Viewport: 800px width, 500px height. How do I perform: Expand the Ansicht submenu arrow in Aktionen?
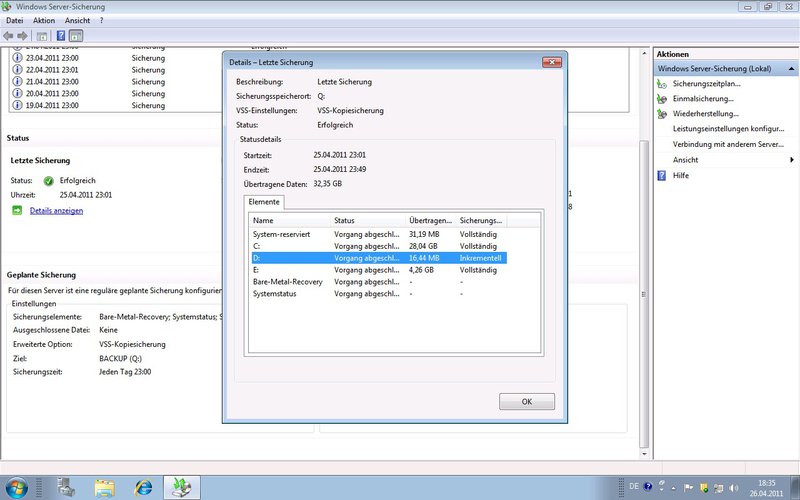click(791, 160)
